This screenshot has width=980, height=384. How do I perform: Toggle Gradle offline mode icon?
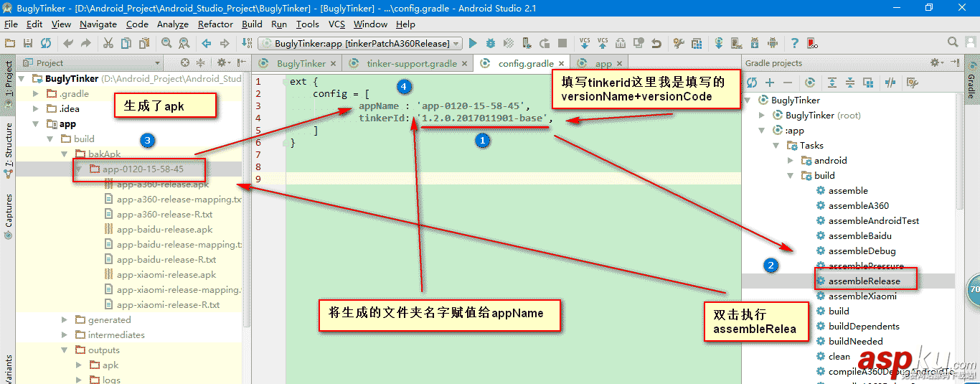point(890,83)
